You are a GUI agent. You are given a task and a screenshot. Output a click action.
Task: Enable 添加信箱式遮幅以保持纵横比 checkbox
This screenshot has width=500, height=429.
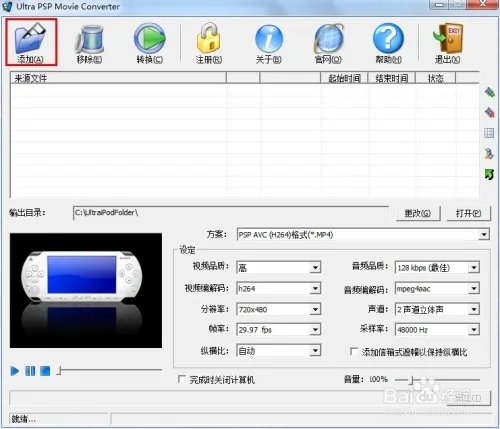354,351
